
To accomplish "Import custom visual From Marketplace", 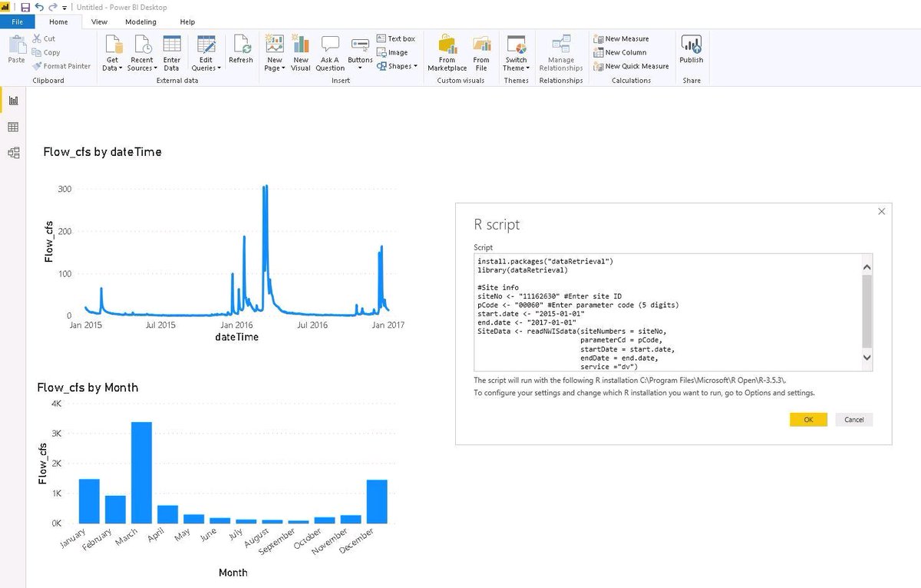I will click(447, 53).
